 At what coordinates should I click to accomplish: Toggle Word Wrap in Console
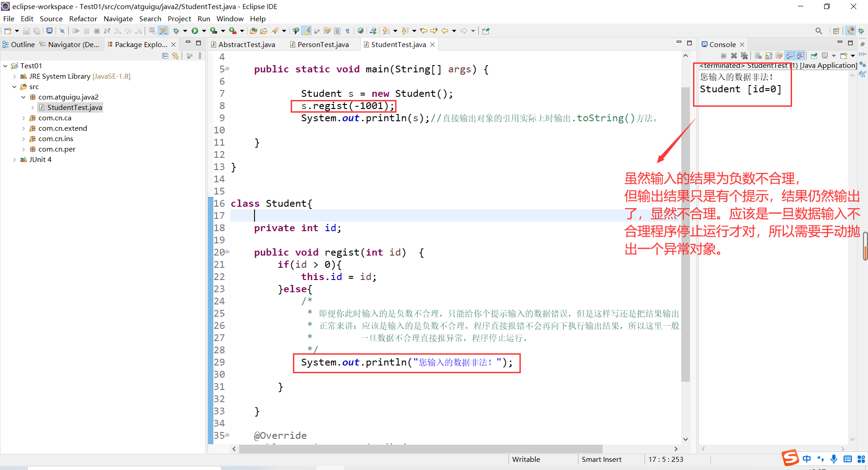(779, 56)
